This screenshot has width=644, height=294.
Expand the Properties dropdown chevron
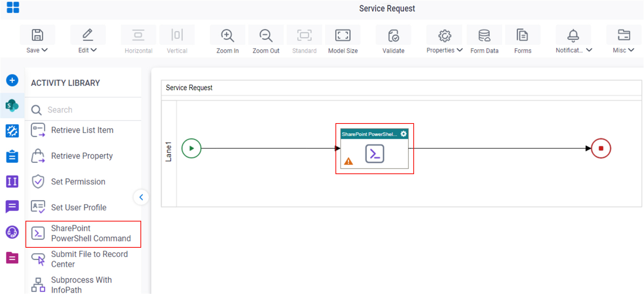[x=460, y=50]
